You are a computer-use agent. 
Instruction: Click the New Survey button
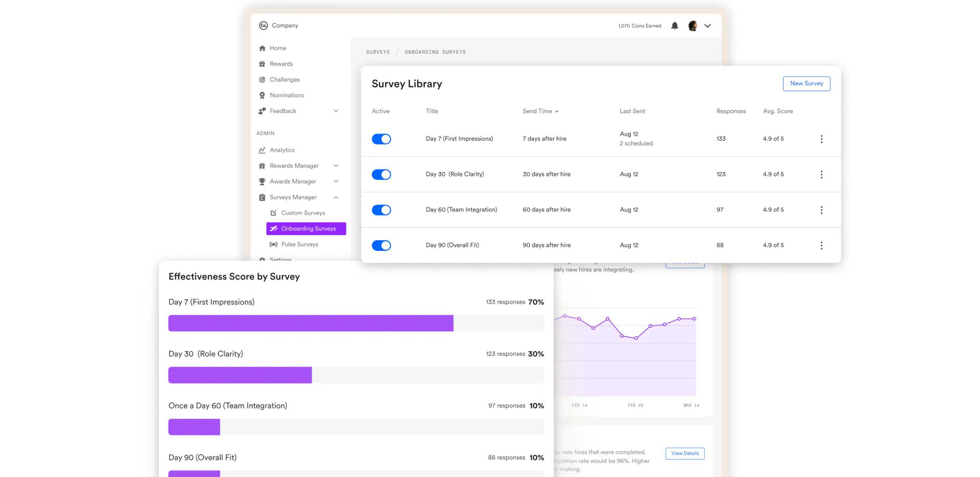coord(806,84)
